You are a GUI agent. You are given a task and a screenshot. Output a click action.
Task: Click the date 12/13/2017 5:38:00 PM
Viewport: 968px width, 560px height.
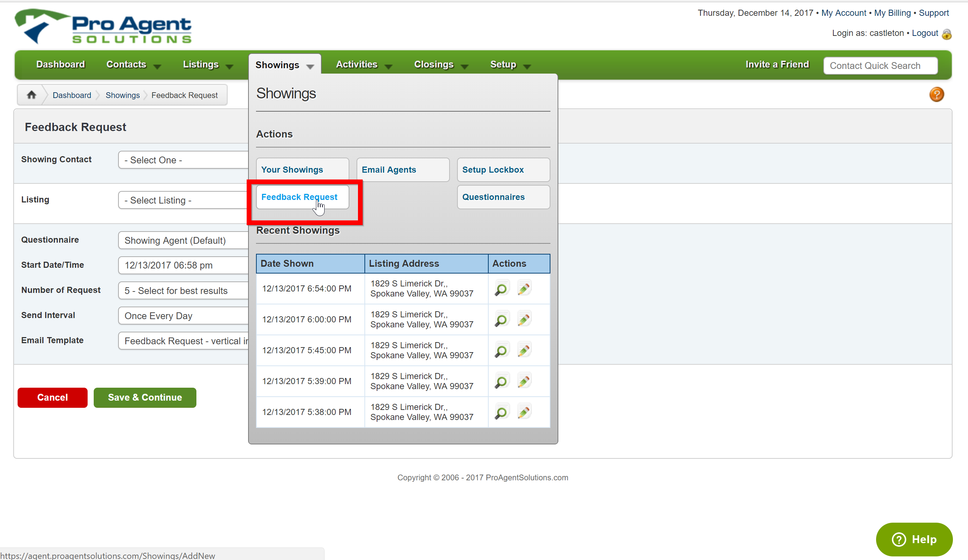coord(307,412)
